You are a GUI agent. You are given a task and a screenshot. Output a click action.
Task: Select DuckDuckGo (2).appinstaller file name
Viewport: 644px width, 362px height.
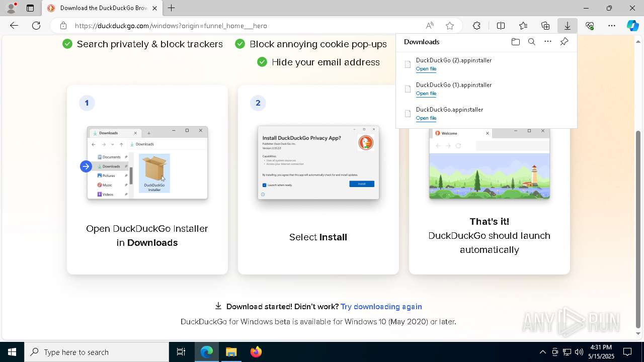(x=454, y=60)
